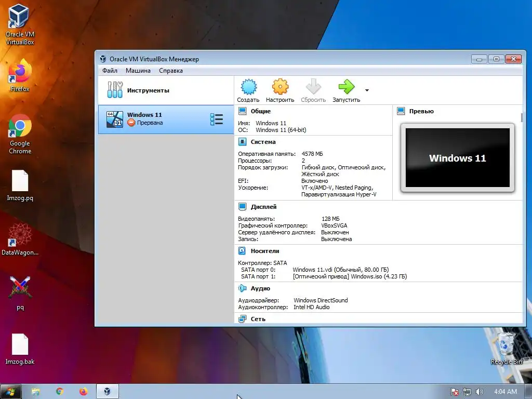
Task: Click the 4578 МБ memory value
Action: (x=312, y=154)
